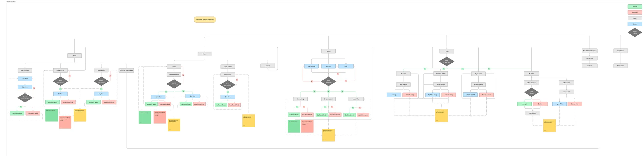Select the Offers Received node
Viewport: 644px width, 156px height.
click(x=531, y=83)
